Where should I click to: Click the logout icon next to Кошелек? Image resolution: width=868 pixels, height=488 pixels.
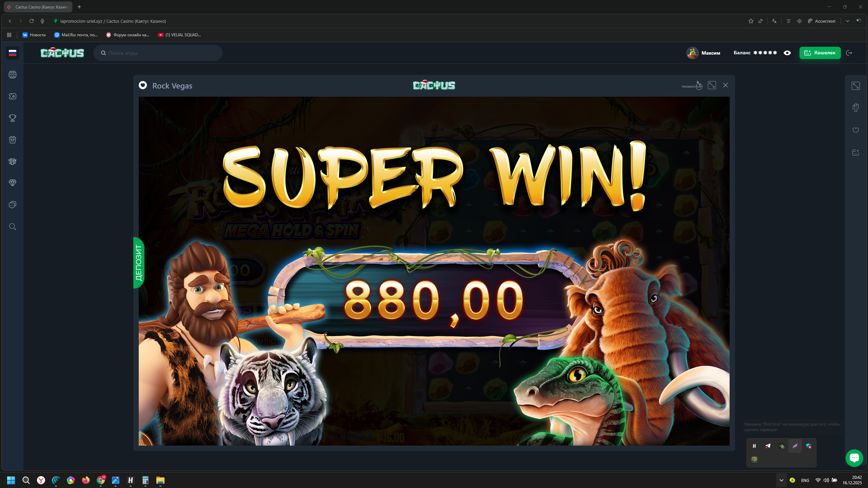tap(849, 53)
